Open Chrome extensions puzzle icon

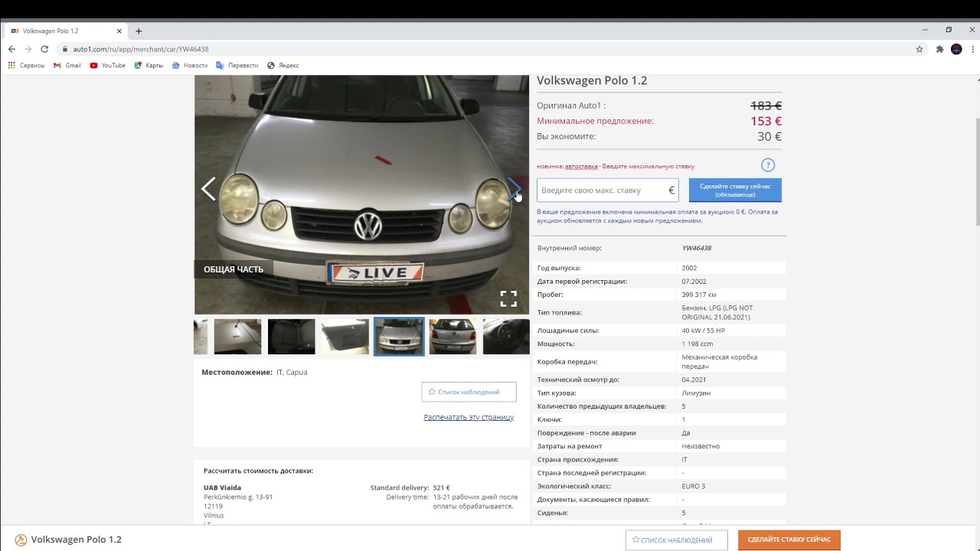pyautogui.click(x=940, y=49)
